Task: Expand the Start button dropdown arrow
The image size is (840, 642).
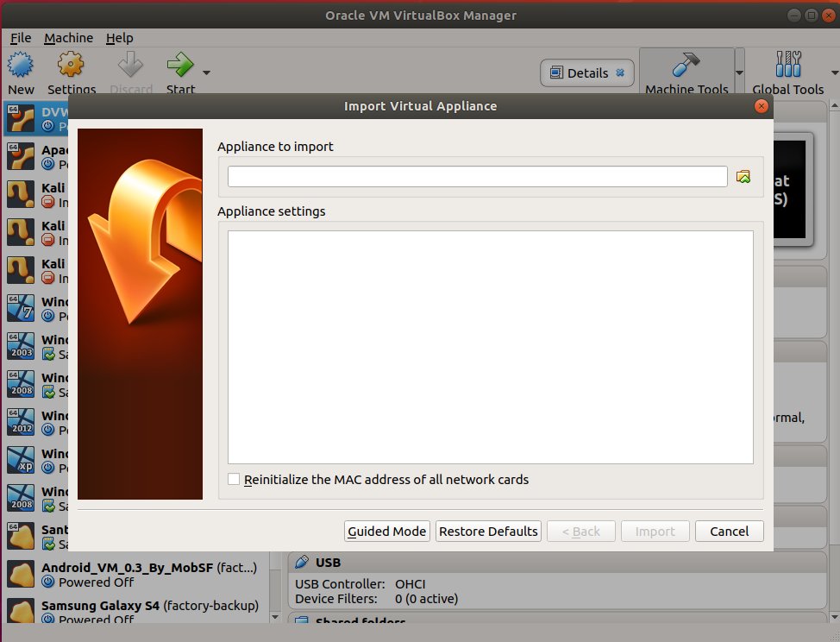Action: click(206, 72)
